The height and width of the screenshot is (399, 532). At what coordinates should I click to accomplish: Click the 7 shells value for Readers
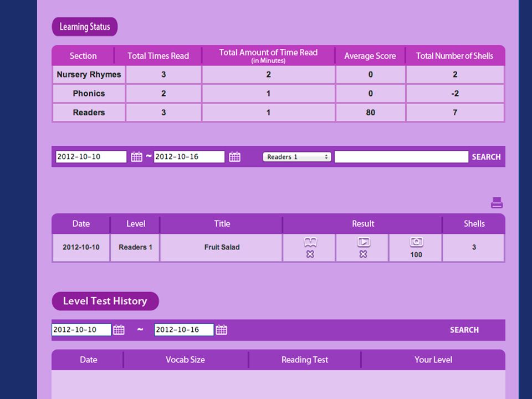pos(455,112)
